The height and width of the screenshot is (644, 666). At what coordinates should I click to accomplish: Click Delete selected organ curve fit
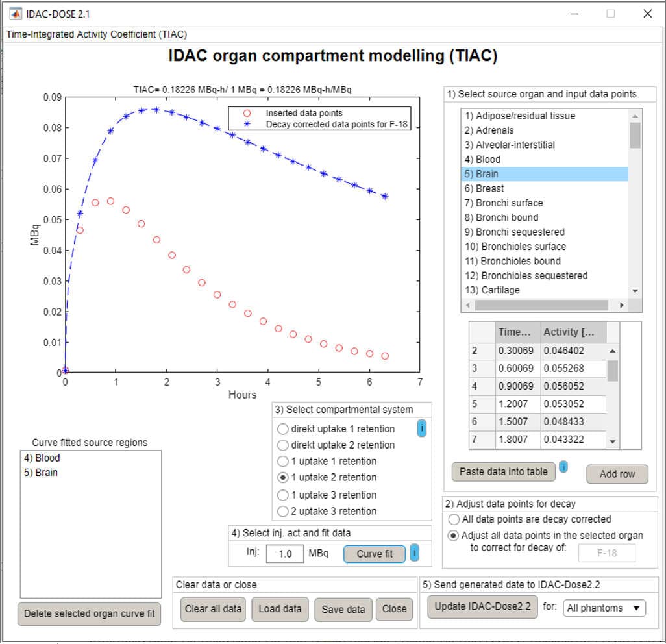(89, 613)
